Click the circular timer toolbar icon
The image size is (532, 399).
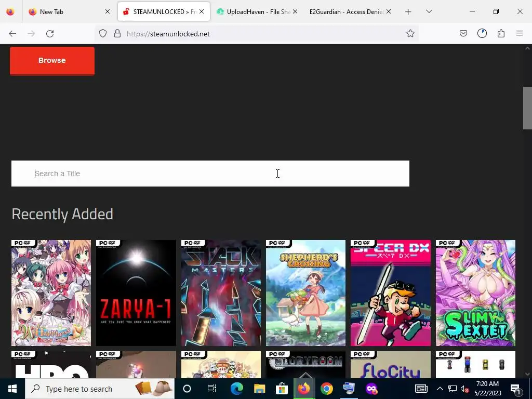[x=482, y=33]
